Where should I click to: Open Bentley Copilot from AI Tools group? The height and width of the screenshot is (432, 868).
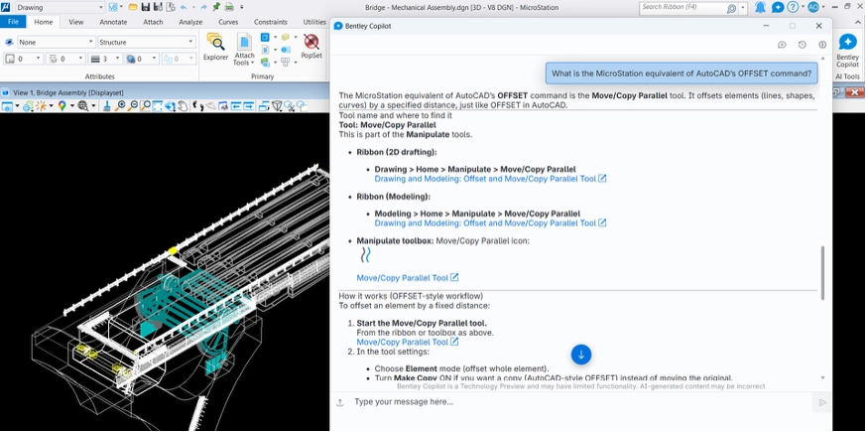click(x=847, y=50)
